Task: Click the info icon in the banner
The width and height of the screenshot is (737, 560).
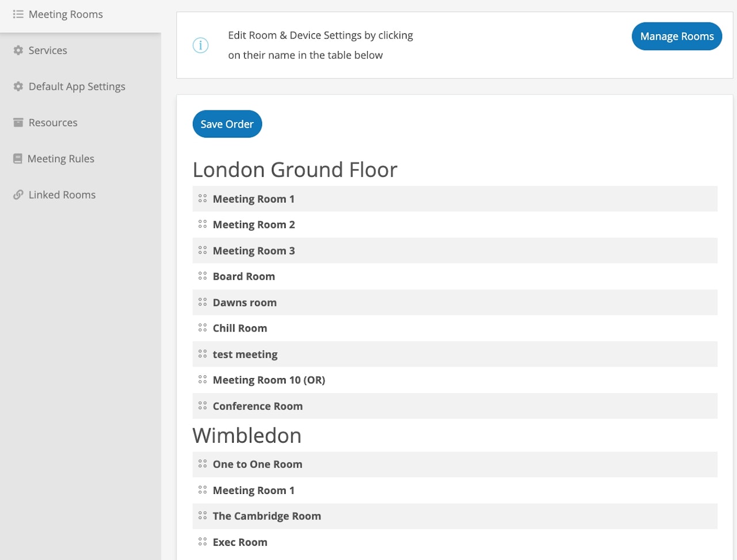Action: coord(200,45)
